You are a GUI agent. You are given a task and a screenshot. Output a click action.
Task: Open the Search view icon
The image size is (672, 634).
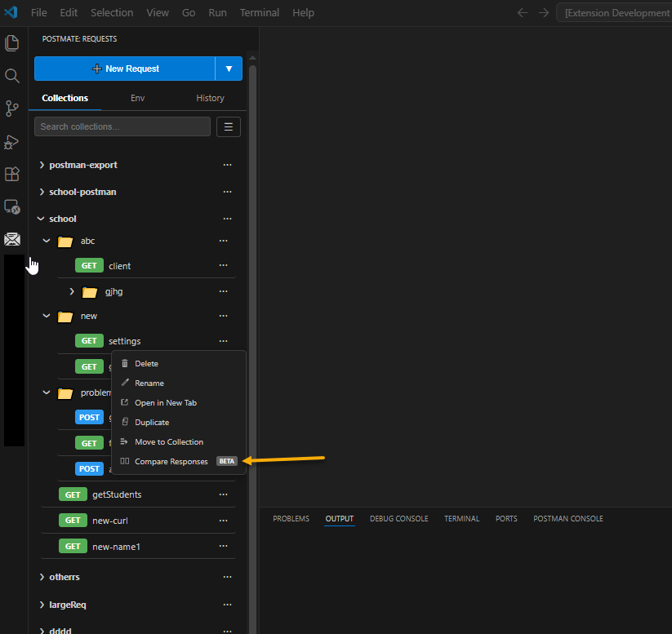pos(12,75)
